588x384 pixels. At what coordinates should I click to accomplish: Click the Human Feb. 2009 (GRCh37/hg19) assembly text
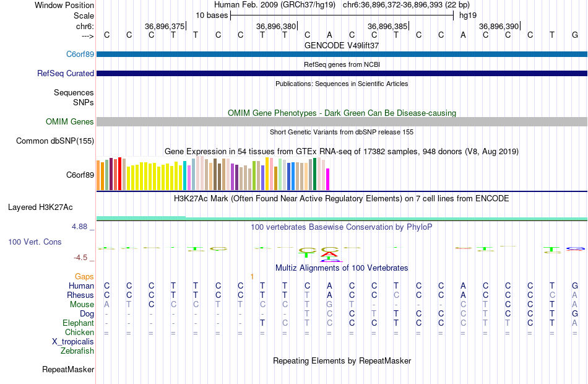pos(275,5)
